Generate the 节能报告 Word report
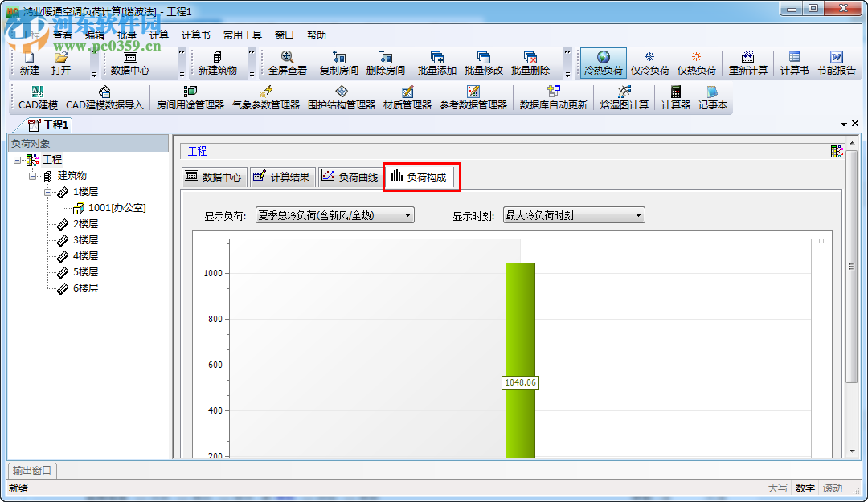This screenshot has height=502, width=868. [837, 63]
